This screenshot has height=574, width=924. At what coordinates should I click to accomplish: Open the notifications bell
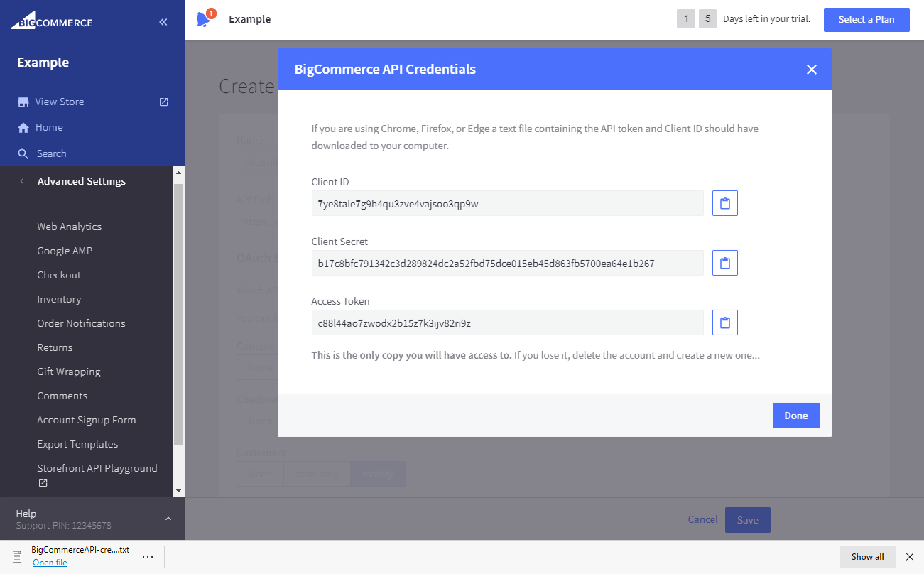204,19
